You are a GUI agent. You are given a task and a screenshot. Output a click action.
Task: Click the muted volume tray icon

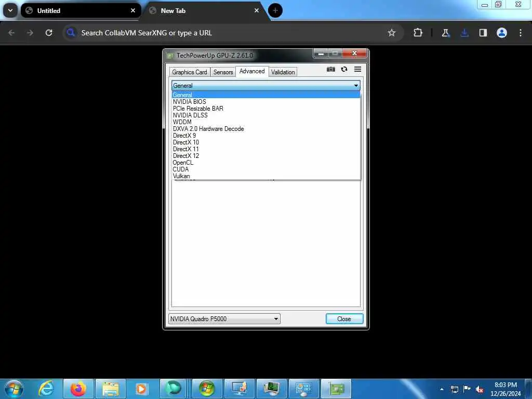480,389
